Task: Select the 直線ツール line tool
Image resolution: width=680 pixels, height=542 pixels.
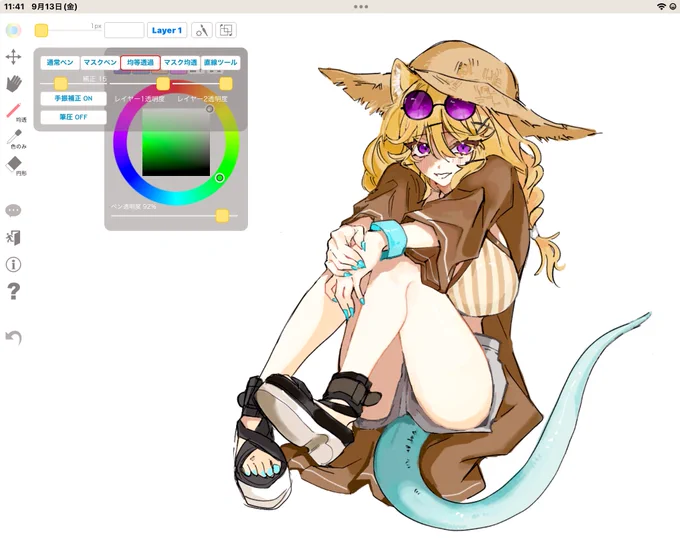Action: [220, 62]
